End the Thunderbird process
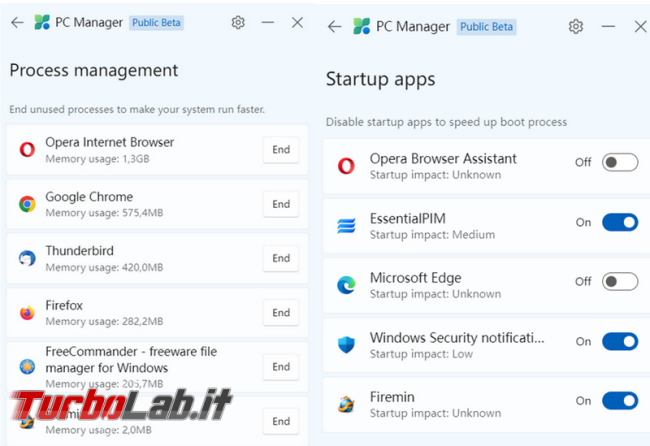This screenshot has width=650, height=446. (281, 258)
